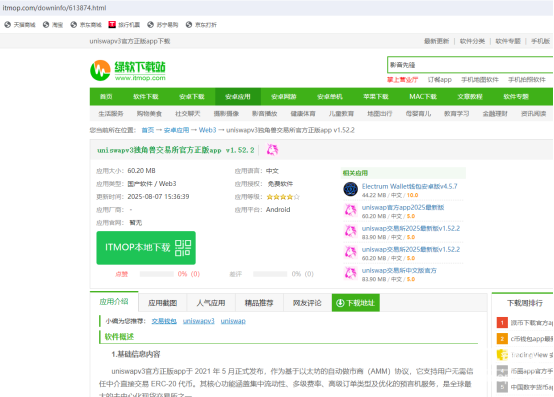Viewport: 554px width, 397px height.
Task: Open Electrum Wallet钱包安卓版v4.5.7 link
Action: [409, 186]
